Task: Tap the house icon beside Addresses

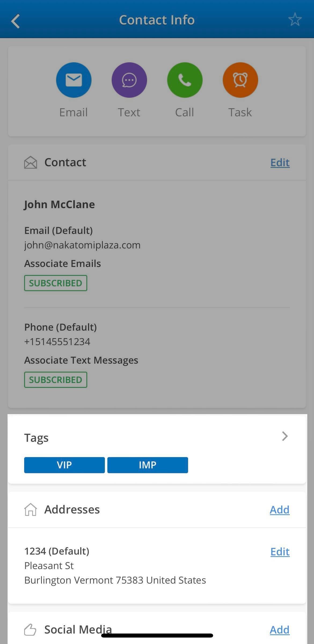Action: [30, 509]
